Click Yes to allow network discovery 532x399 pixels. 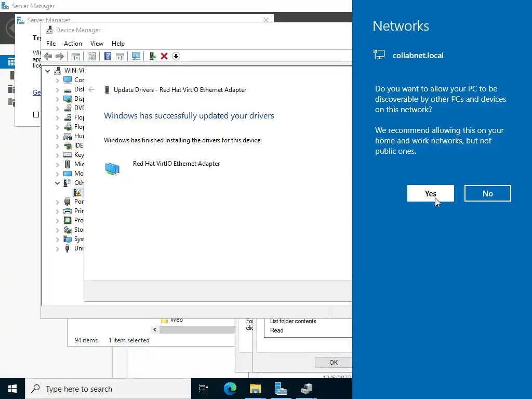coord(430,193)
